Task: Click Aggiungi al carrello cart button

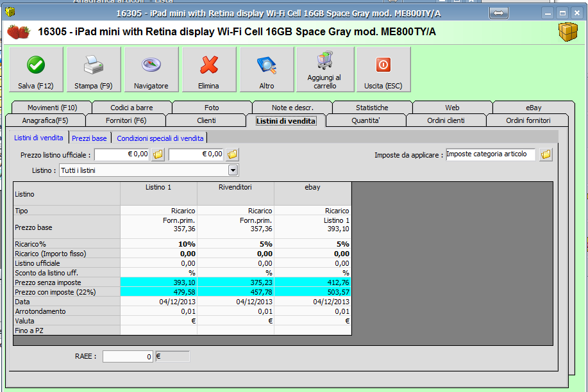Action: 325,69
